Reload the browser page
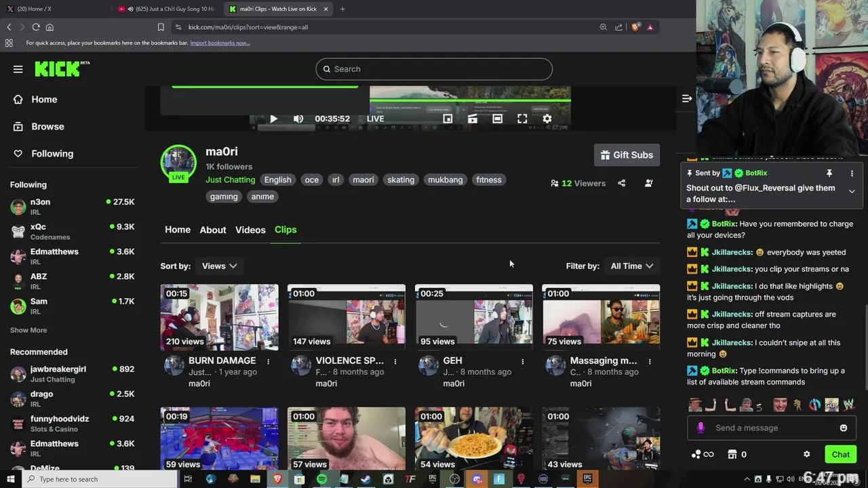Viewport: 868px width, 488px height. (x=36, y=27)
